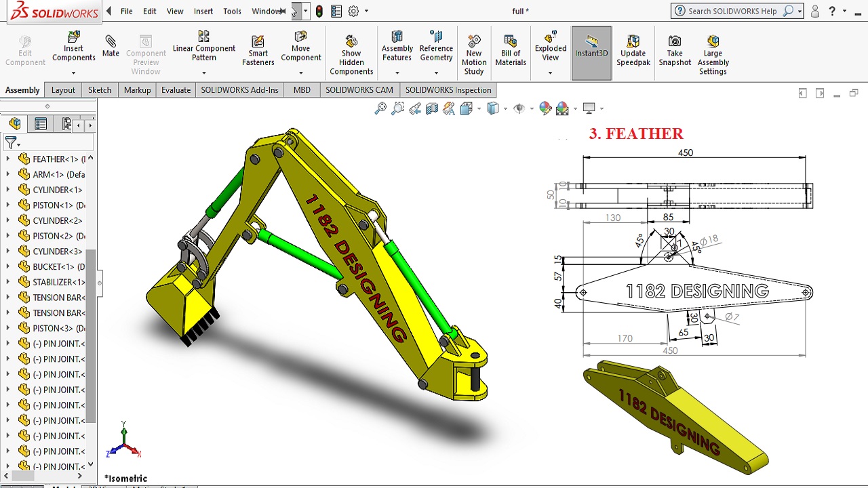The image size is (868, 488).
Task: Open the Bill of Materials tool
Action: 511,51
